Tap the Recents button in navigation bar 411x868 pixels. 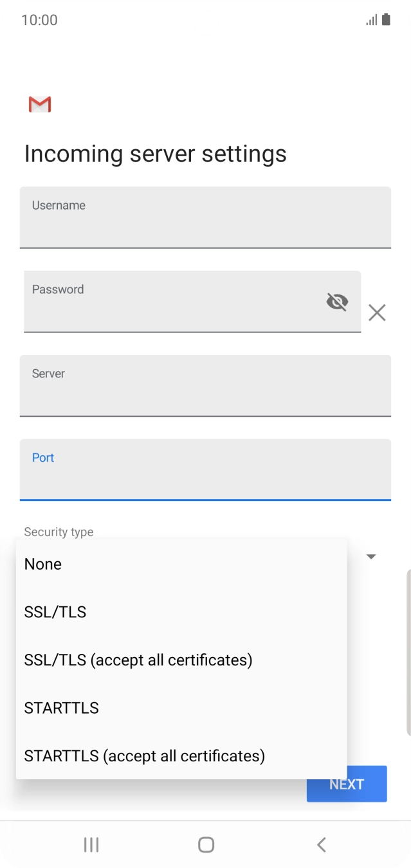click(x=91, y=844)
